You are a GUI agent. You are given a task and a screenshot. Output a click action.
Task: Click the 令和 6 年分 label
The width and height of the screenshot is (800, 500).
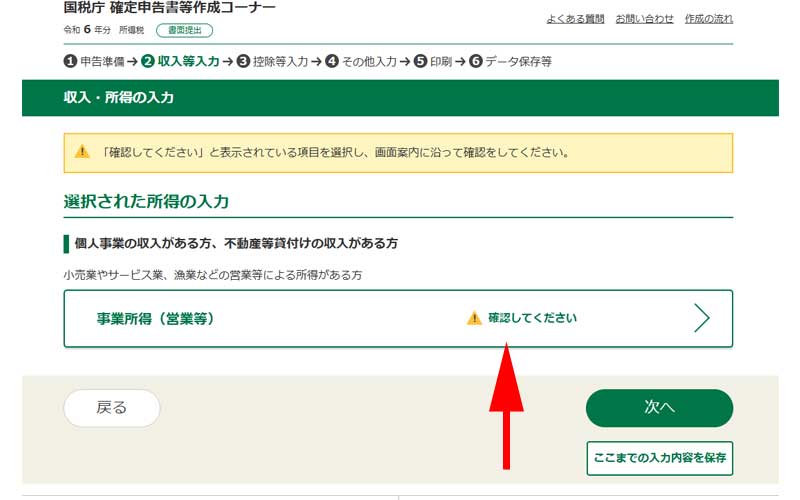tap(87, 30)
